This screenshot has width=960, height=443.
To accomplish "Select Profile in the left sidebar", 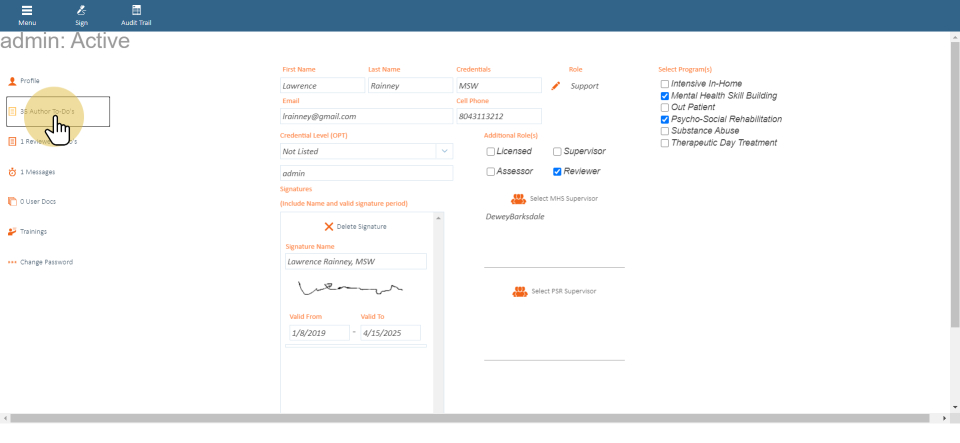I will (x=30, y=81).
